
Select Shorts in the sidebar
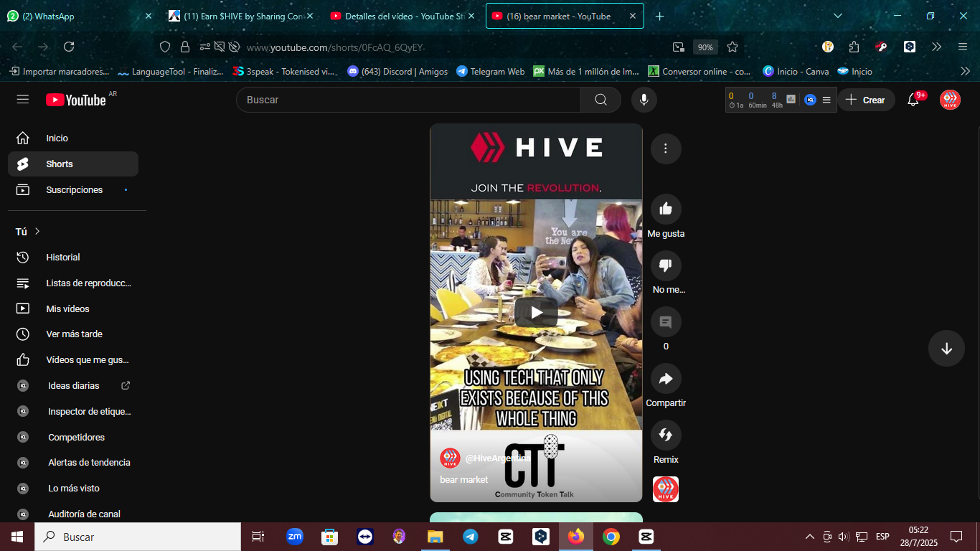pyautogui.click(x=73, y=164)
